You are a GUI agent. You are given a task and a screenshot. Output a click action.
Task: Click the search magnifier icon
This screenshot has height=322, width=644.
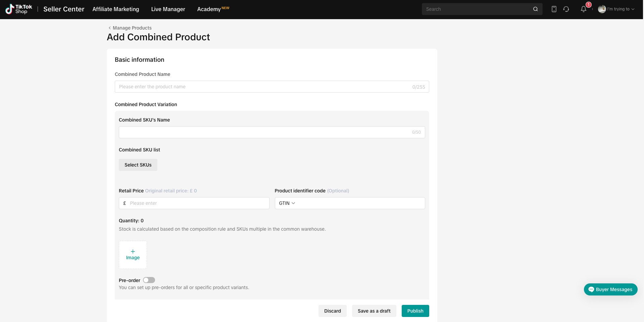pos(535,9)
